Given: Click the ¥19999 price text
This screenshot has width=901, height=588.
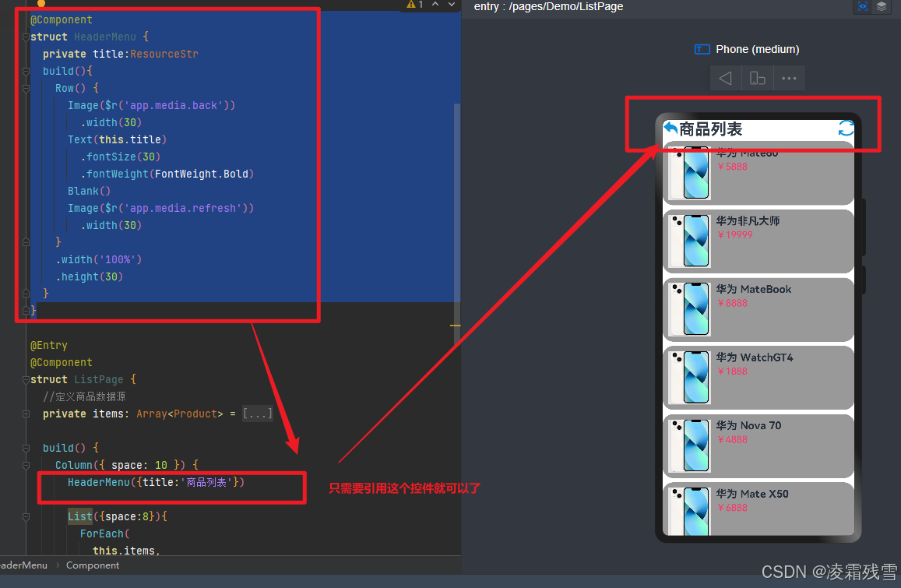Looking at the screenshot, I should [x=735, y=235].
